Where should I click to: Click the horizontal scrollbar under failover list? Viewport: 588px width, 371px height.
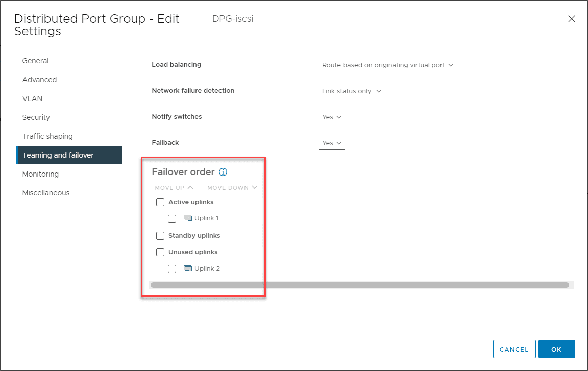(360, 285)
